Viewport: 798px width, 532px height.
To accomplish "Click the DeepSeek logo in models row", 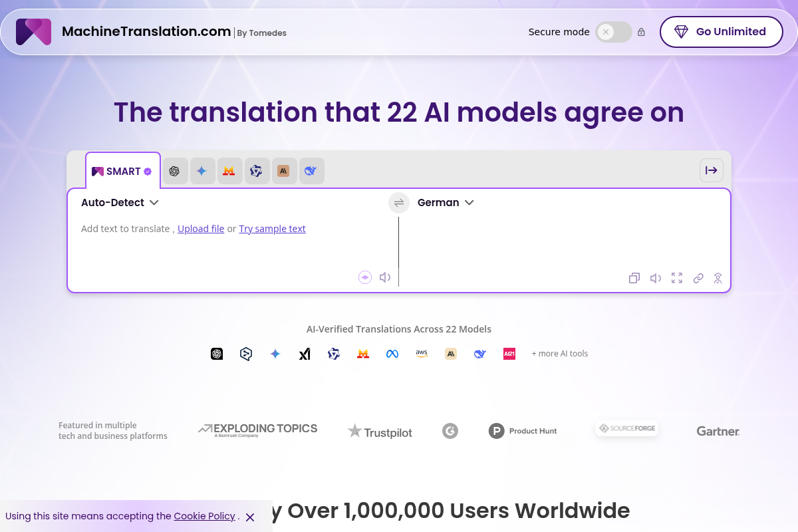I will pyautogui.click(x=480, y=354).
